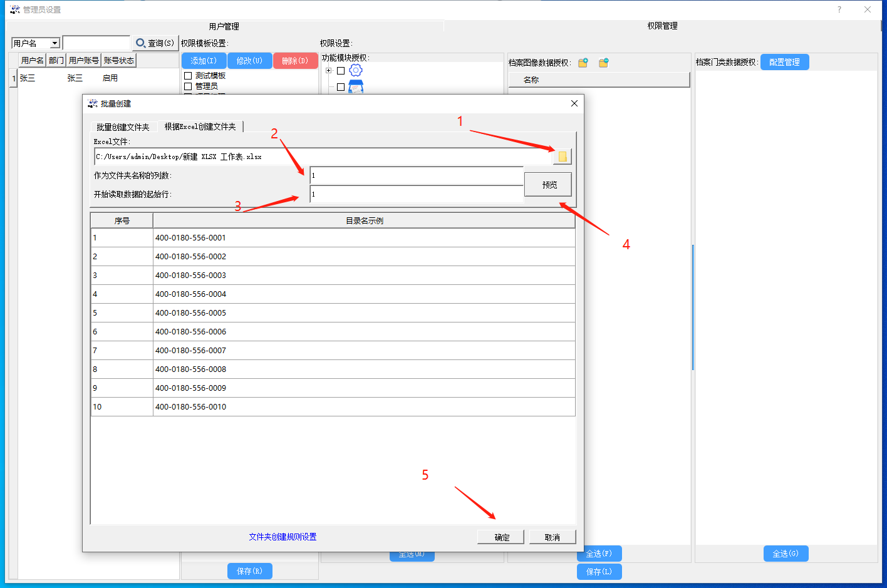Viewport: 887px width, 588px height.
Task: Click the Excel file browse folder icon
Action: coord(562,157)
